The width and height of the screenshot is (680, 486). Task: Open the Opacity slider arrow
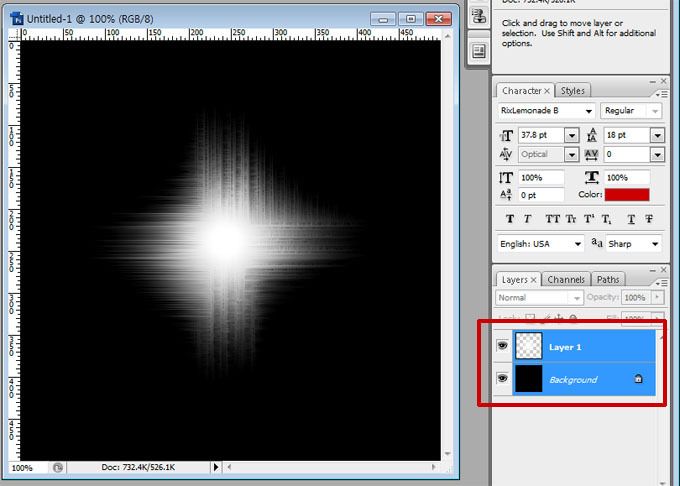[x=657, y=298]
